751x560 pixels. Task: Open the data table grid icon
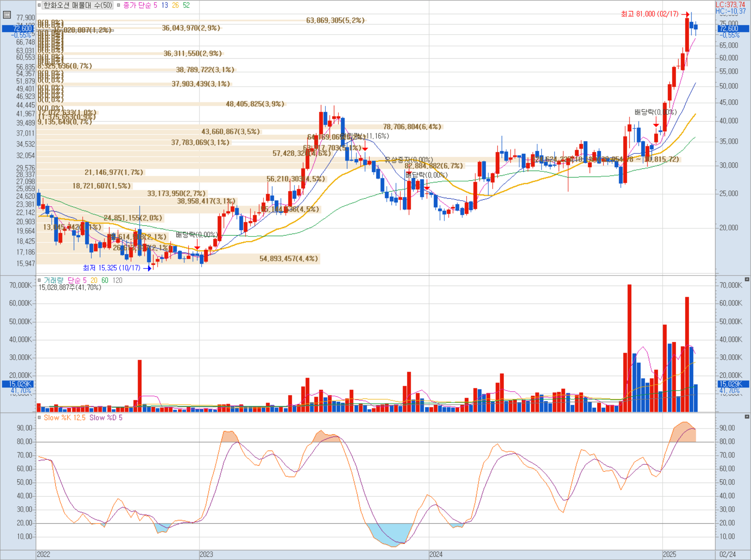7,15
